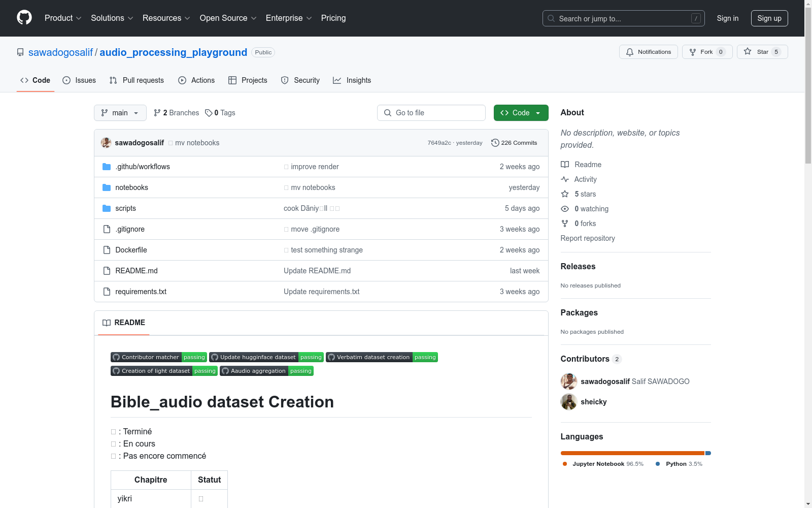Click the Search or jump to field
The image size is (812, 508).
(624, 18)
